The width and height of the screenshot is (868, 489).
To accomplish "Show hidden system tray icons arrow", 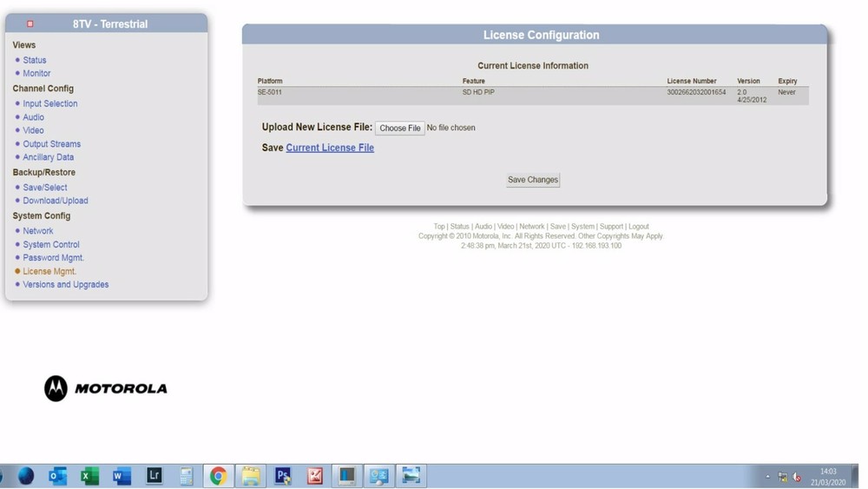I will (767, 476).
